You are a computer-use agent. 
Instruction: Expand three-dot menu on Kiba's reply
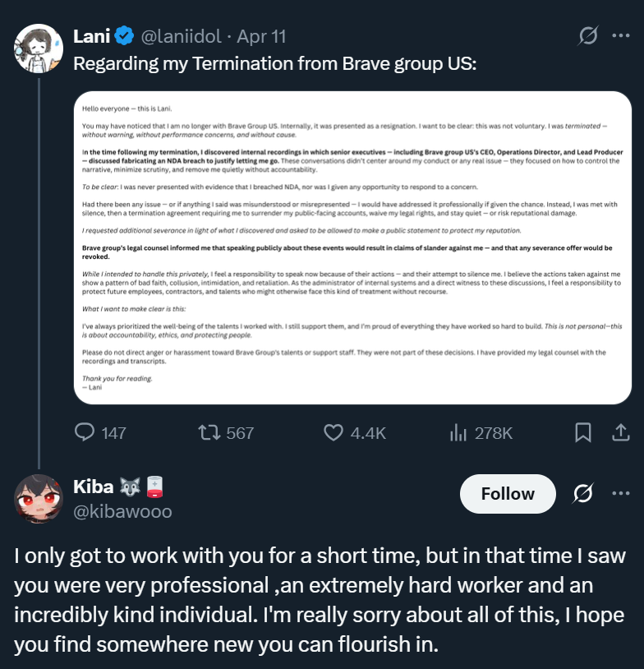622,493
